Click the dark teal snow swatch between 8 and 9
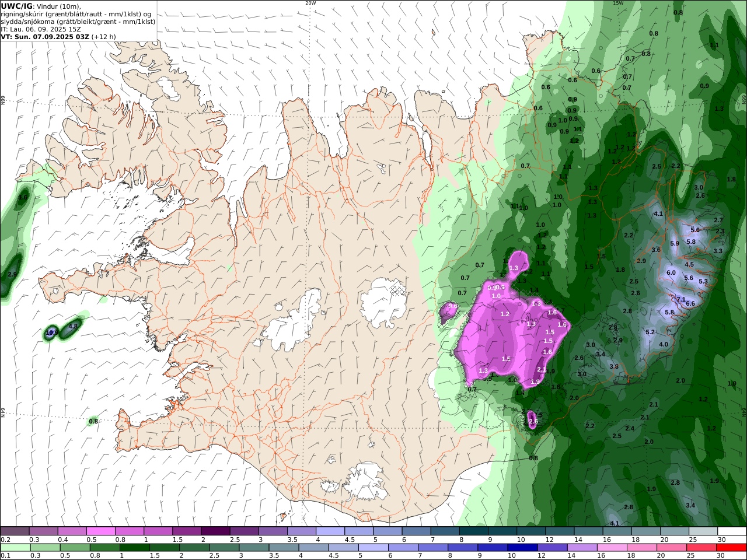Viewport: 747px width, 560px height. pos(474,531)
